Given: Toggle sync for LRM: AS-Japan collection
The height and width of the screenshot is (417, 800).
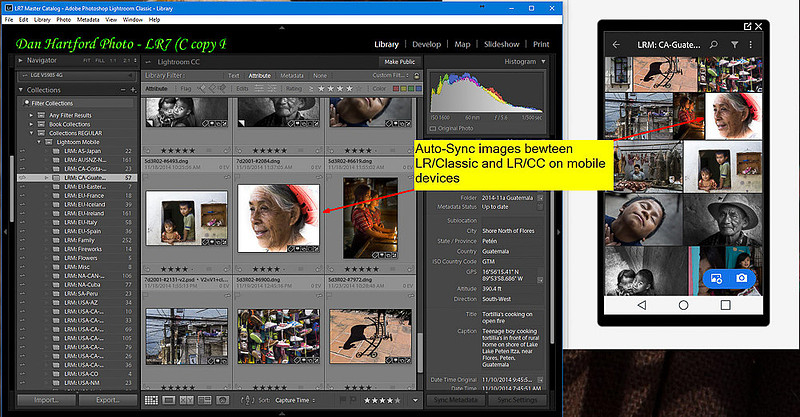Looking at the screenshot, I should pyautogui.click(x=22, y=151).
